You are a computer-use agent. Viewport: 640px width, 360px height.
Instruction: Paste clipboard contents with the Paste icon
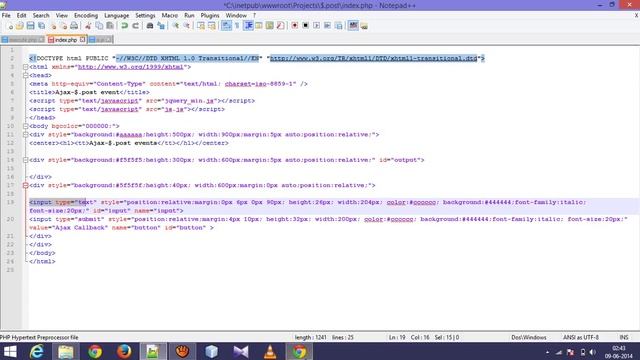110,26
